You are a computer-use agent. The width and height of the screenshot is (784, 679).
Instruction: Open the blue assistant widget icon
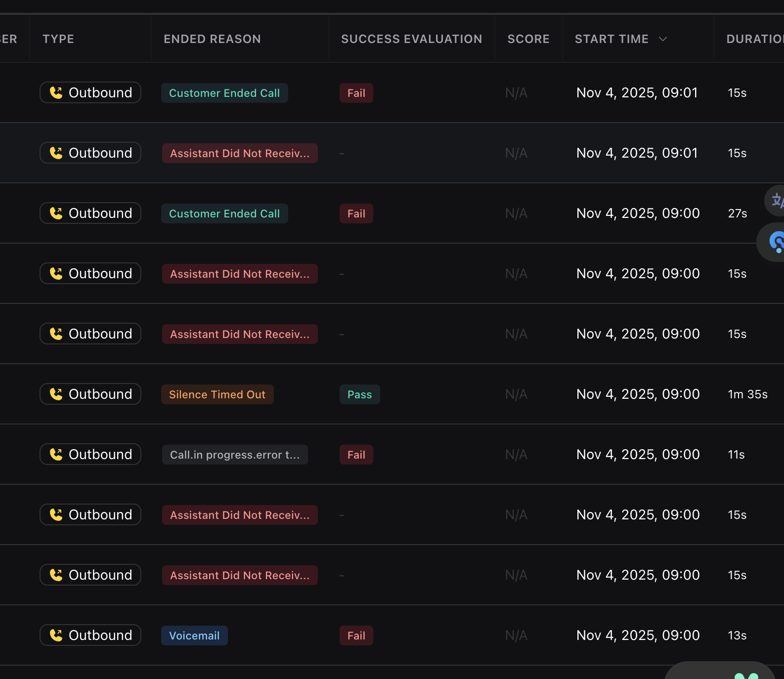776,242
